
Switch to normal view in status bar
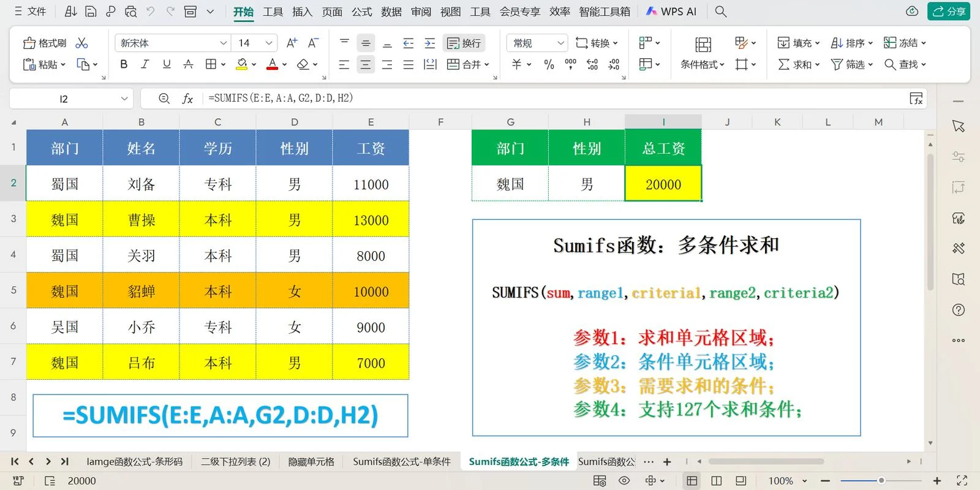click(692, 481)
